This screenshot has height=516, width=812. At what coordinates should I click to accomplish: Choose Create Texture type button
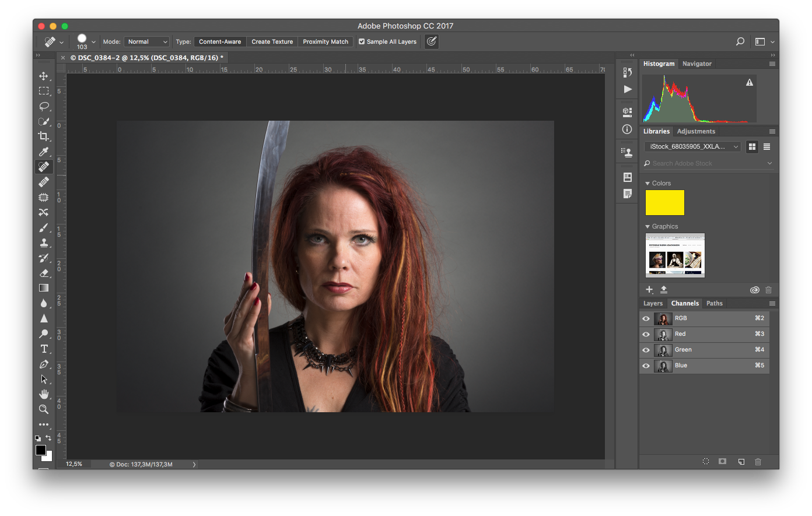(272, 42)
